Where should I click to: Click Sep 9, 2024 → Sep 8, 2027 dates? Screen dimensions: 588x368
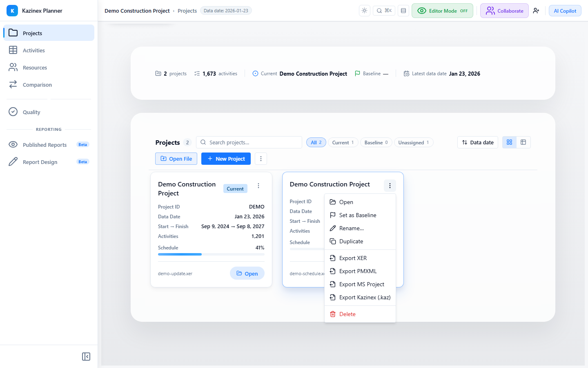233,227
